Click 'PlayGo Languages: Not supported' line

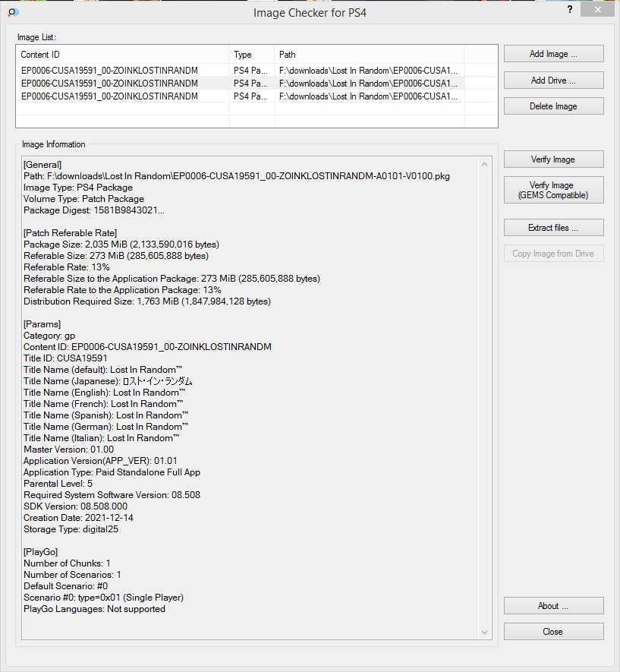click(94, 609)
